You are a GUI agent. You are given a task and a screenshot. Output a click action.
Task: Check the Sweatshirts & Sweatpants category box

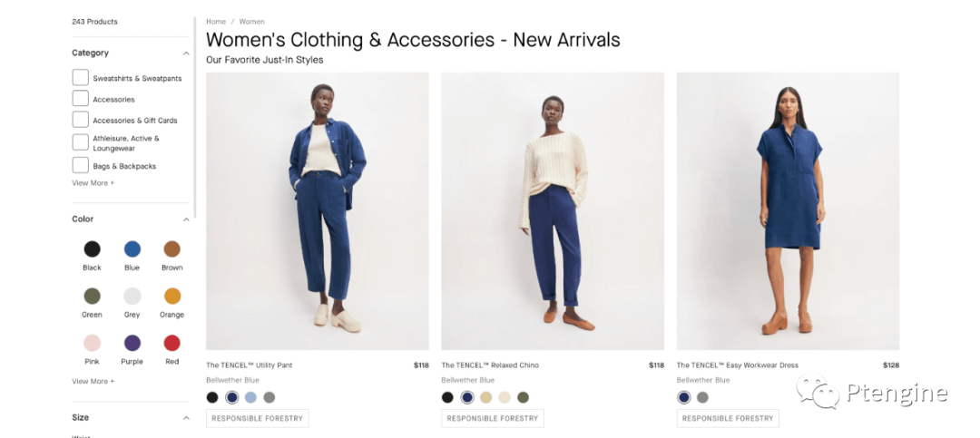(80, 77)
